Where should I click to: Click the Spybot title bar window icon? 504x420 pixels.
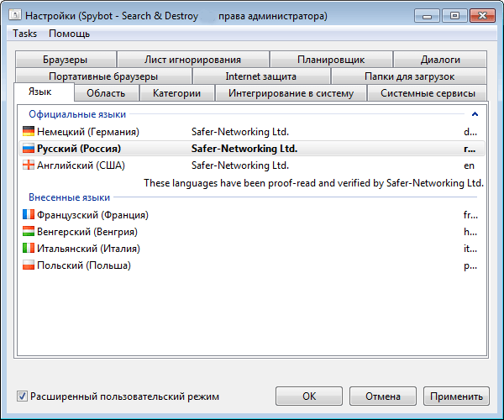click(x=15, y=15)
